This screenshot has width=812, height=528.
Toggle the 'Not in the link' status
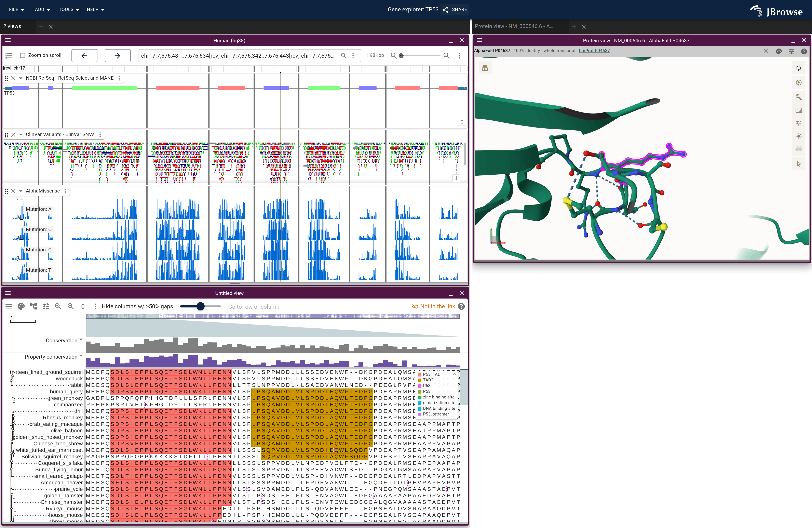tap(433, 306)
